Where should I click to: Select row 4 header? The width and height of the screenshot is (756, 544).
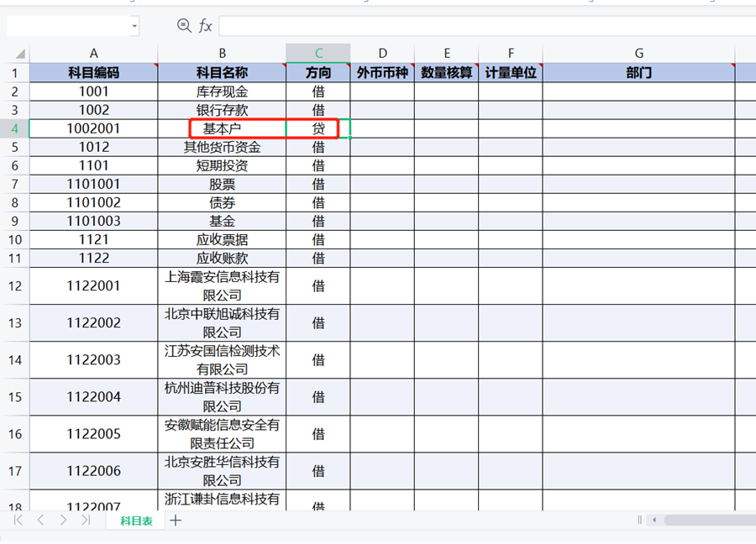(15, 128)
